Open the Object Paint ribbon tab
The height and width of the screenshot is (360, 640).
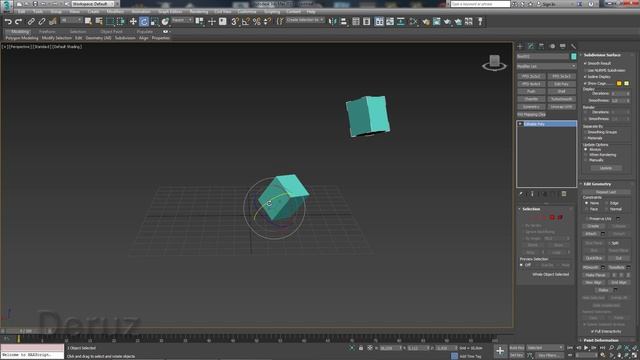(111, 31)
